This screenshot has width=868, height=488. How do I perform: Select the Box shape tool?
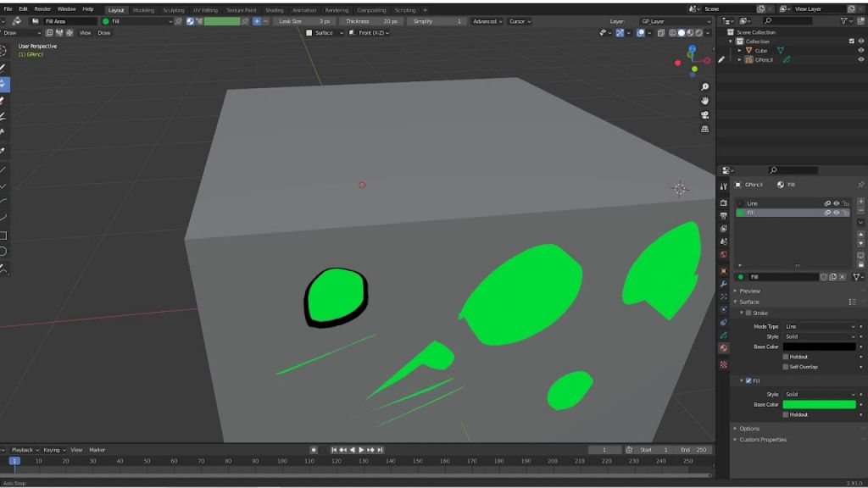[3, 236]
